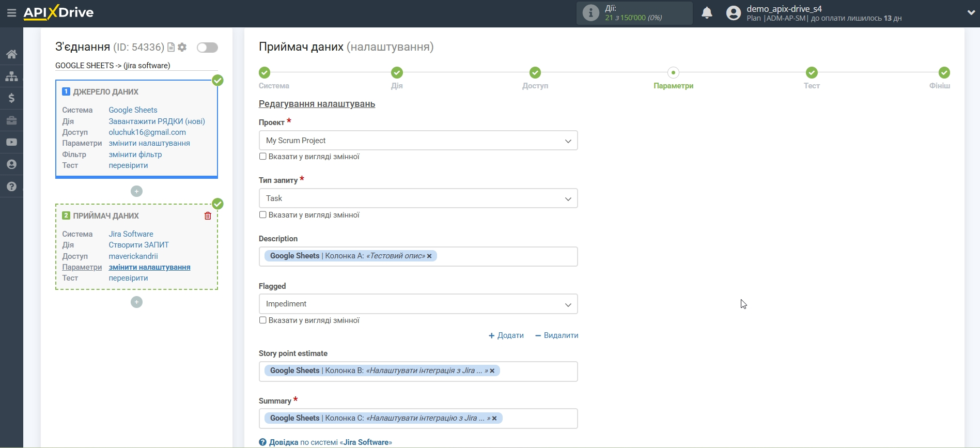Click the Додати link
Screen dimensions: 980x448
(x=506, y=335)
